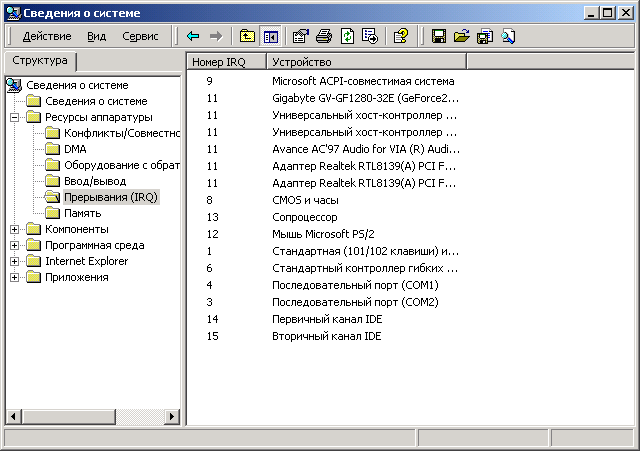The width and height of the screenshot is (640, 451).
Task: Select Ресурсы аппаратуры tree item
Action: point(98,118)
